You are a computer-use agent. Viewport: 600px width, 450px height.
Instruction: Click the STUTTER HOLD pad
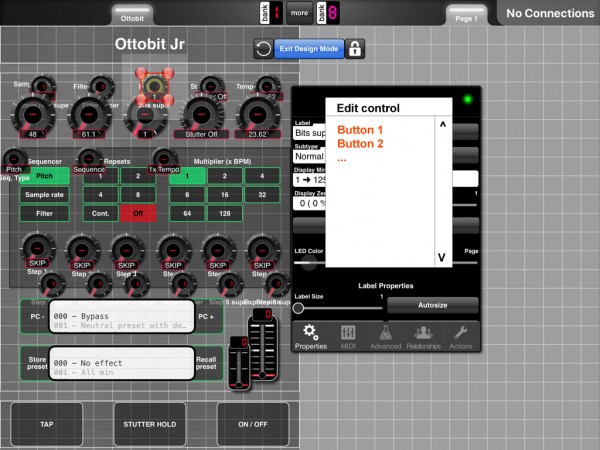150,424
